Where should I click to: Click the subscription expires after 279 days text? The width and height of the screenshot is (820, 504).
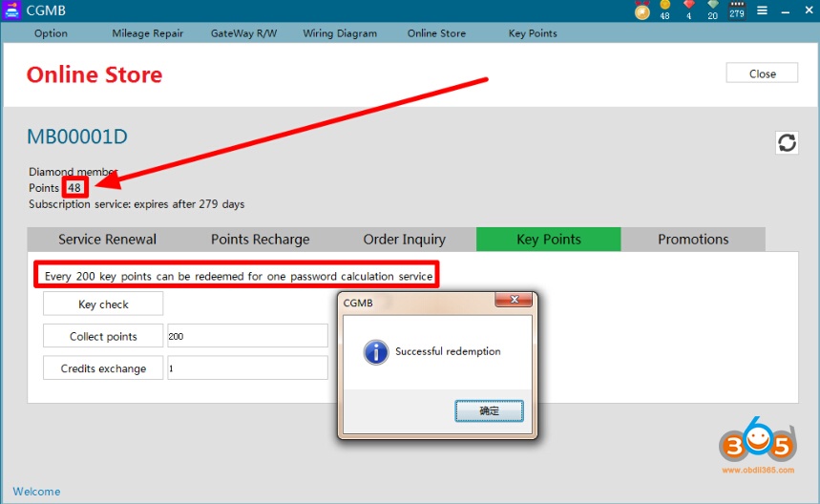pyautogui.click(x=137, y=204)
